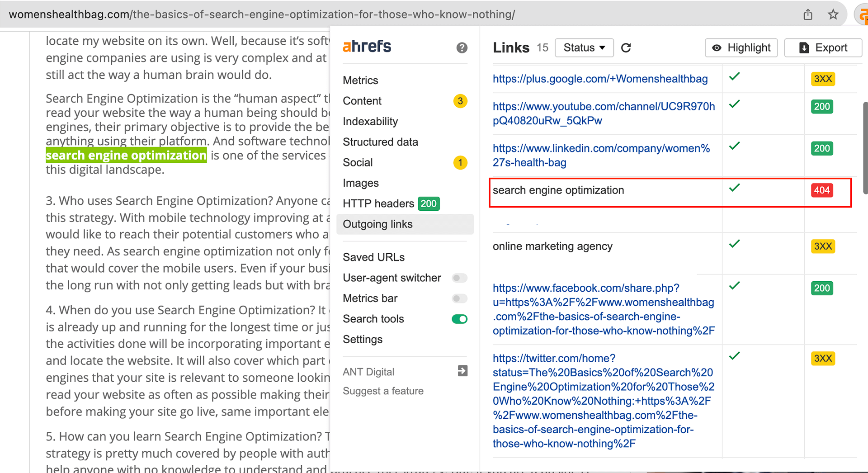Click the highlighted search engine optimization link on page
The image size is (868, 473).
(126, 155)
